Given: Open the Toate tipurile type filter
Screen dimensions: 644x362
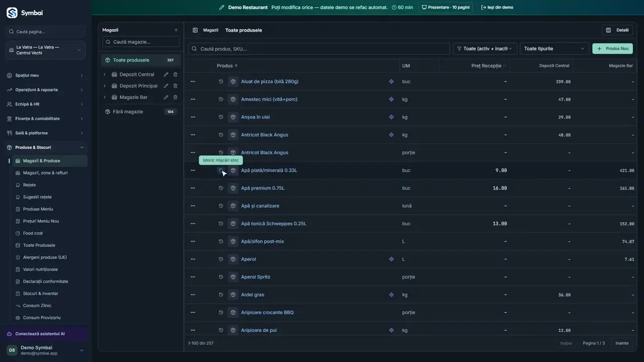Looking at the screenshot, I should [x=554, y=49].
